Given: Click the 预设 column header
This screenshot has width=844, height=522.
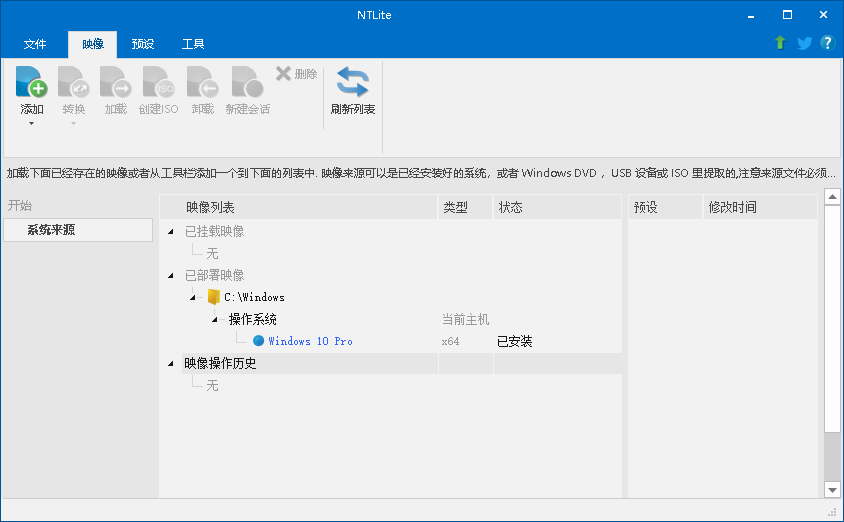Looking at the screenshot, I should point(665,207).
